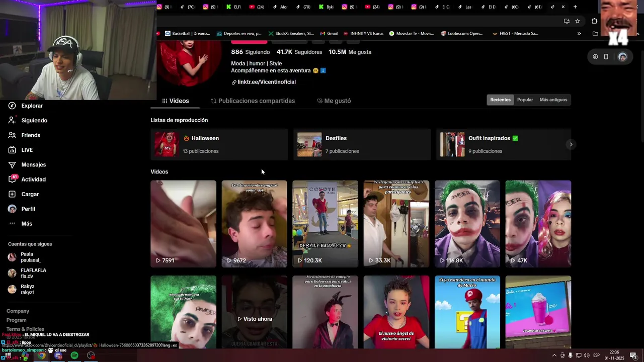This screenshot has width=644, height=362.
Task: Open the Perfil avatar icon in sidebar
Action: 12,209
